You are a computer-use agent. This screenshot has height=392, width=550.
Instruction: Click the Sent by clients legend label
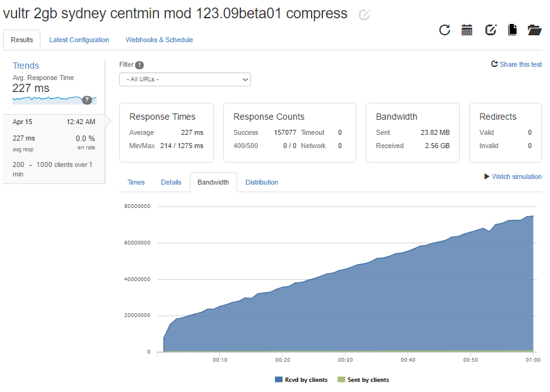tap(368, 380)
